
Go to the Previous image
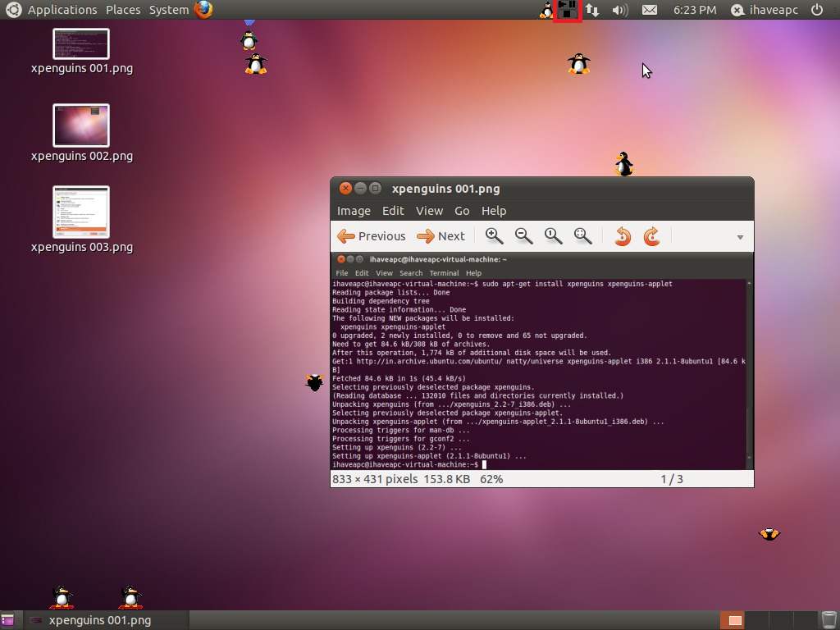[372, 235]
